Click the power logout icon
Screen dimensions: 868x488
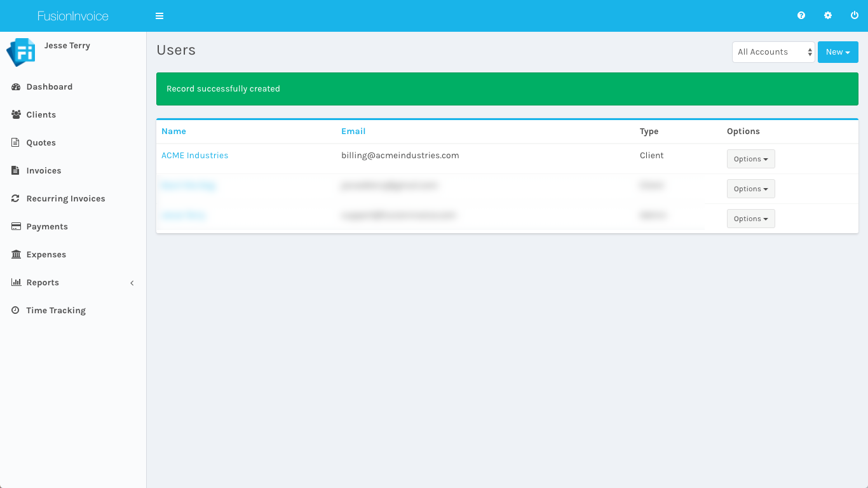coord(855,16)
